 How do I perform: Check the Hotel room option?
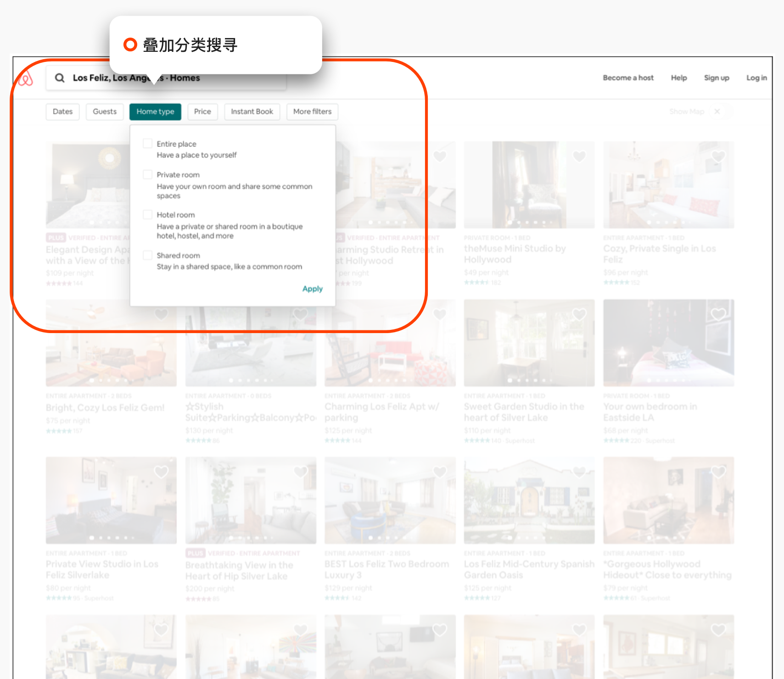click(148, 214)
